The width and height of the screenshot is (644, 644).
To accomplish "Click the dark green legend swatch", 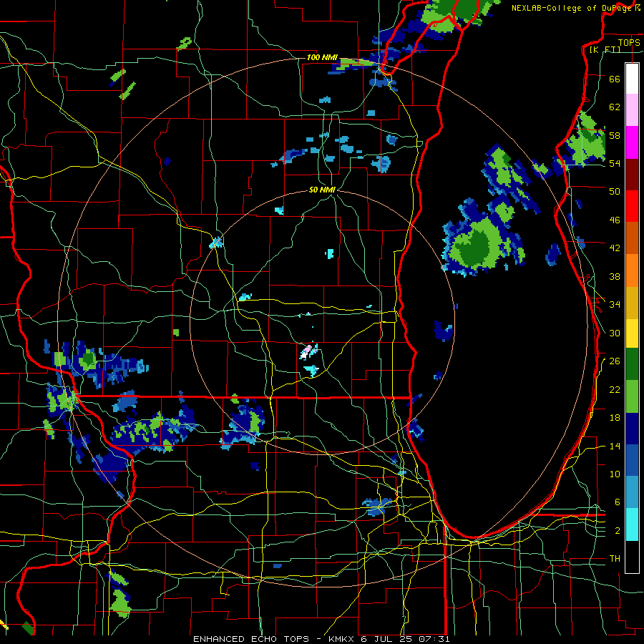I will coord(632,364).
